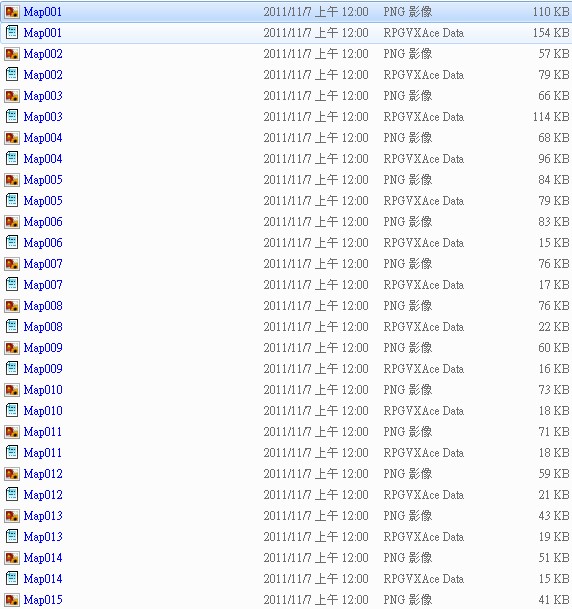Click the 71 KB size of Map011
Screen dimensions: 572x609
[x=554, y=431]
